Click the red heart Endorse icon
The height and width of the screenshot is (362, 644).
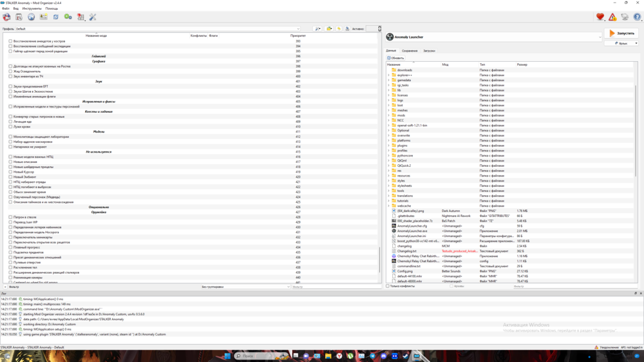[600, 17]
